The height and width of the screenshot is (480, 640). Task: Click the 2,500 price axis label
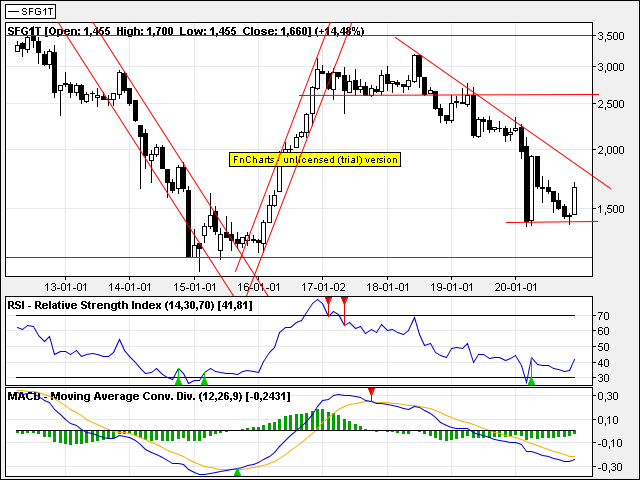click(611, 104)
